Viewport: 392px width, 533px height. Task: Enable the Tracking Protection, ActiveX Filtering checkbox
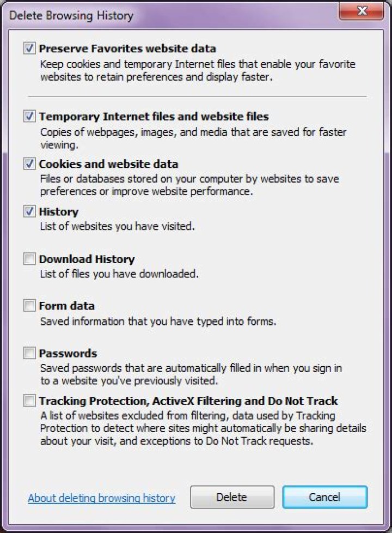tap(30, 401)
